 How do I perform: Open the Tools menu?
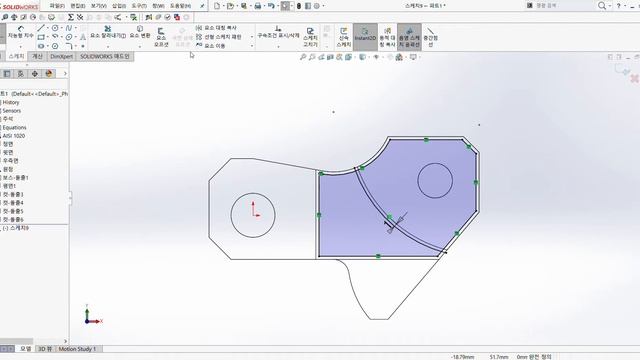pos(139,6)
